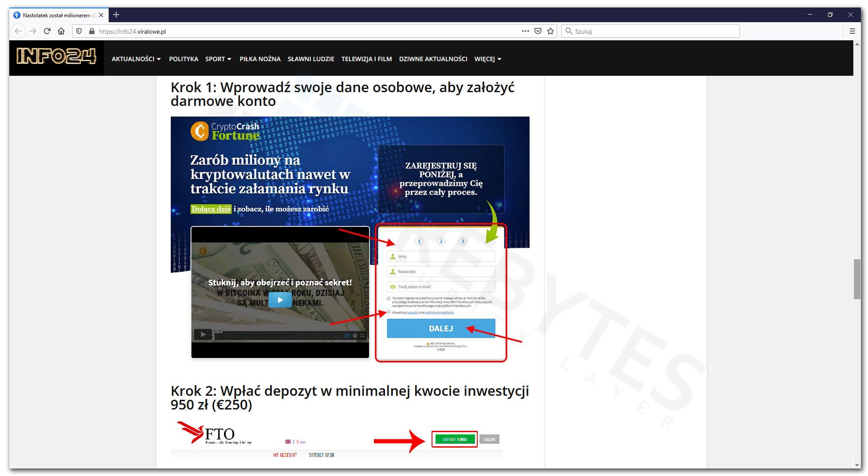The image size is (868, 476).
Task: Select the English flag language icon
Action: pyautogui.click(x=288, y=442)
